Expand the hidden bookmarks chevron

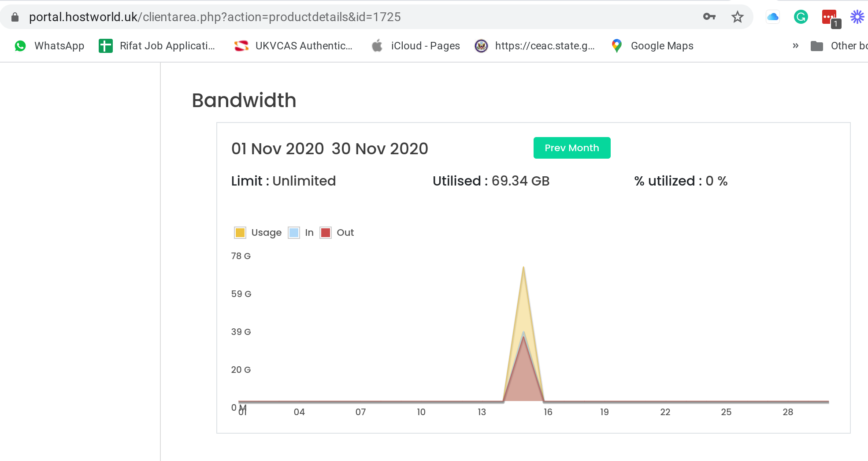point(795,46)
